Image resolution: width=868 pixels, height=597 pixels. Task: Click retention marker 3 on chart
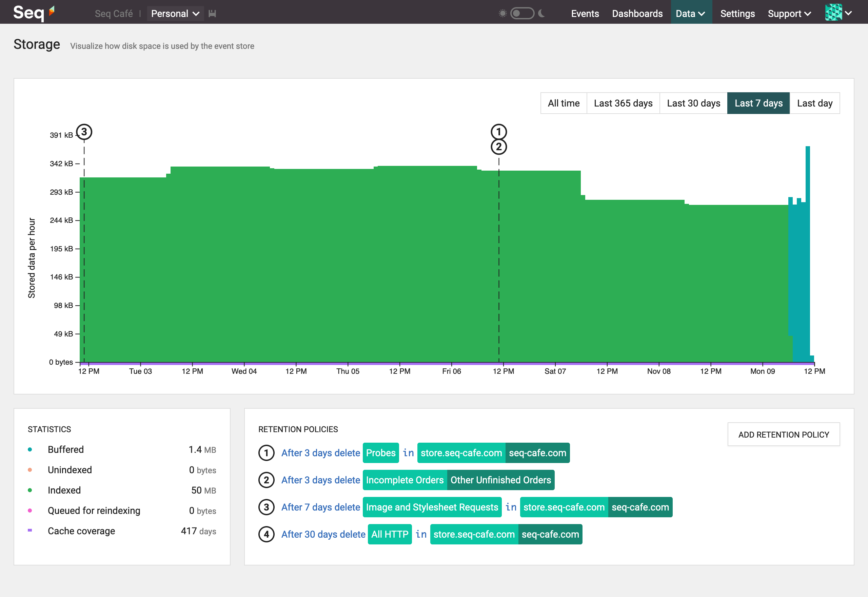tap(84, 132)
